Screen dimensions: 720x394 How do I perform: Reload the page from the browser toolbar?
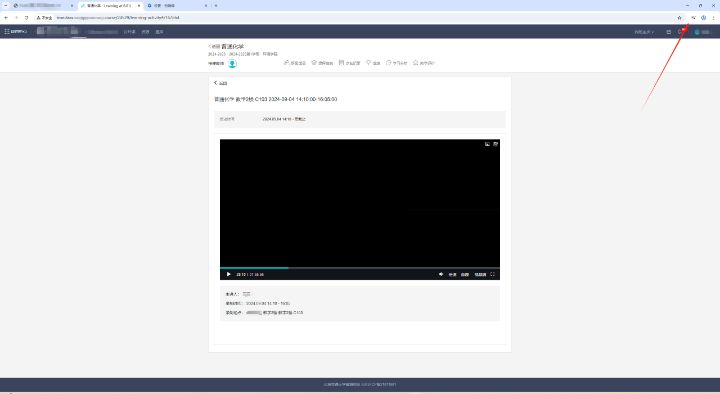(26, 18)
